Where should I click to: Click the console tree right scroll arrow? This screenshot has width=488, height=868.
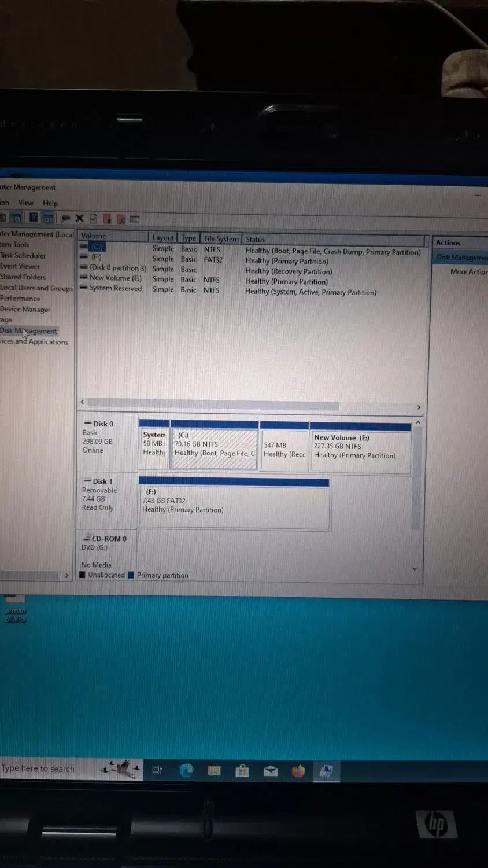(66, 575)
